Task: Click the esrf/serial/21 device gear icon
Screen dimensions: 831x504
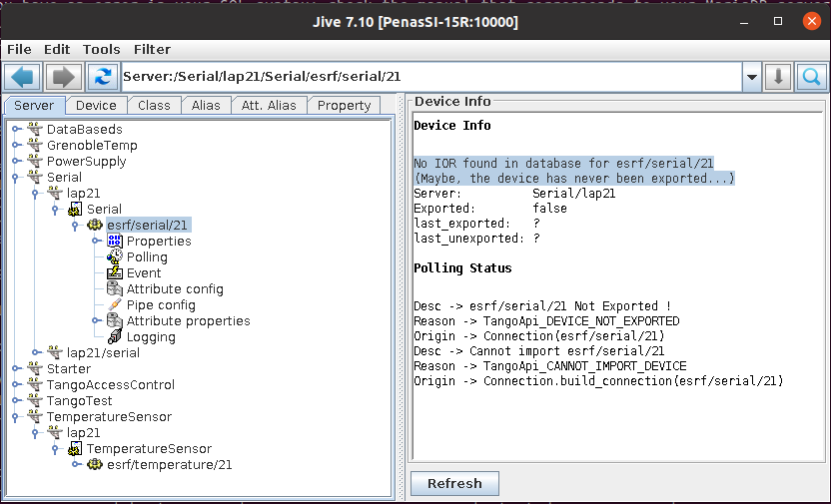Action: 95,225
